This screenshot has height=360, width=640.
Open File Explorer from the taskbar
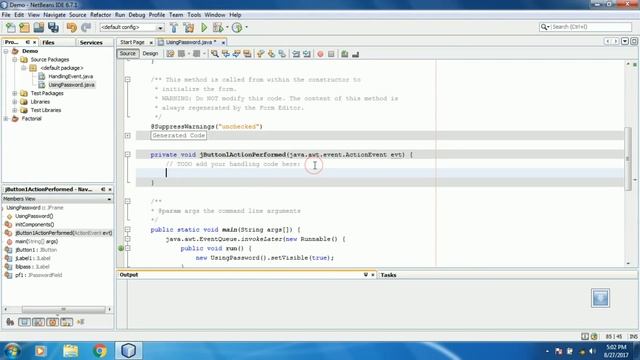click(71, 351)
